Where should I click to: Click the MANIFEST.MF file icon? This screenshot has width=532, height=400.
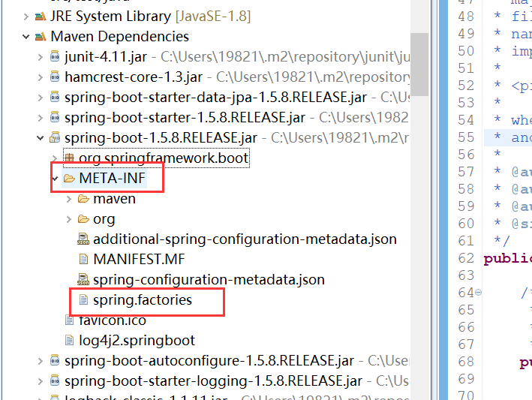[x=83, y=259]
